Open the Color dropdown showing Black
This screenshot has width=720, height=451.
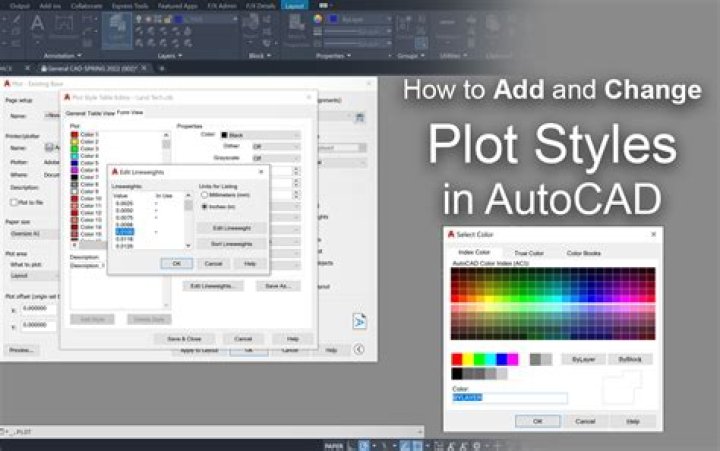click(260, 135)
